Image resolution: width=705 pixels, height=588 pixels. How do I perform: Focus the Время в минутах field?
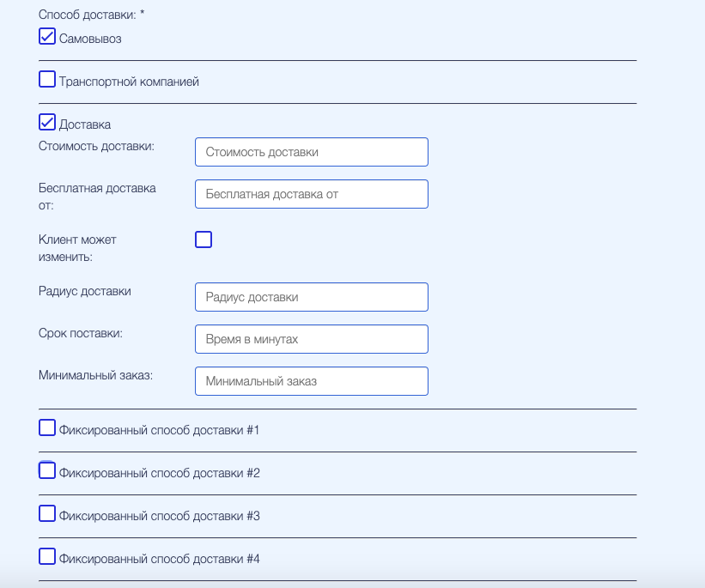pos(311,339)
